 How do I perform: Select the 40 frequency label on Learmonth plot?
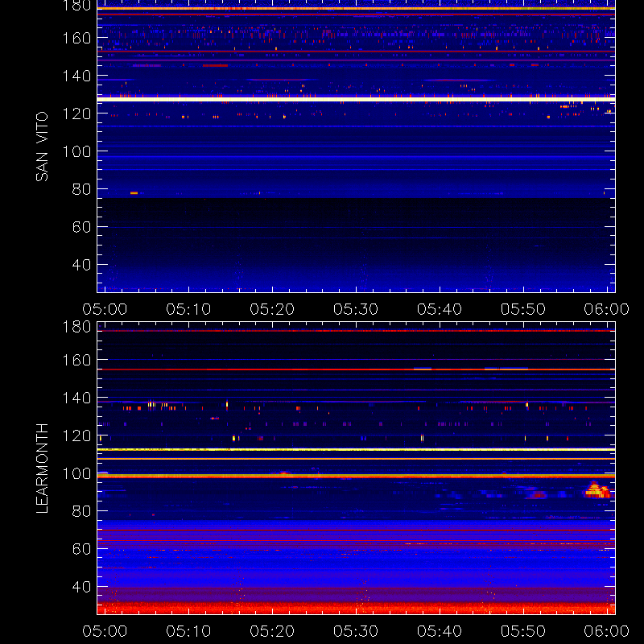click(81, 587)
